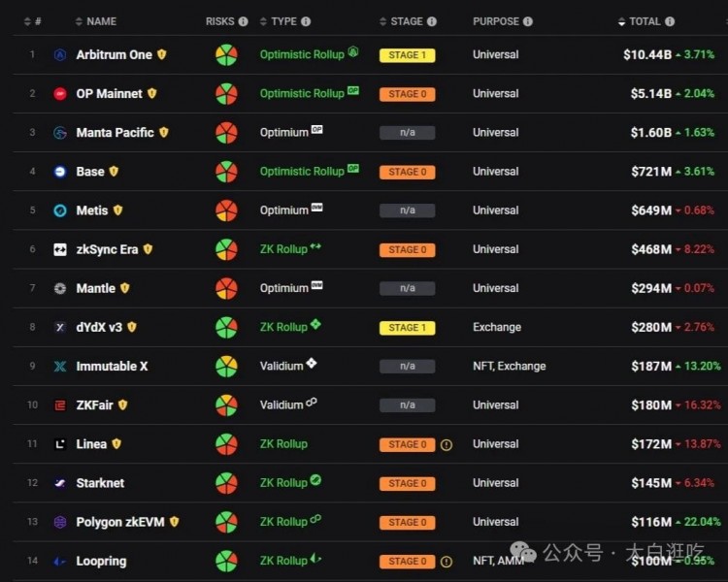Viewport: 728px width, 582px height.
Task: Sort the table by the # column
Action: click(x=38, y=21)
